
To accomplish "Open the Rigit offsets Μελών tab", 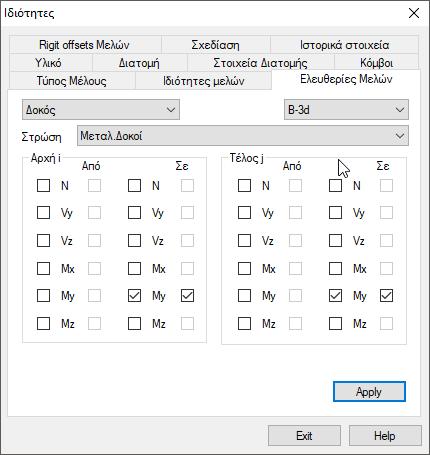I will pyautogui.click(x=85, y=44).
